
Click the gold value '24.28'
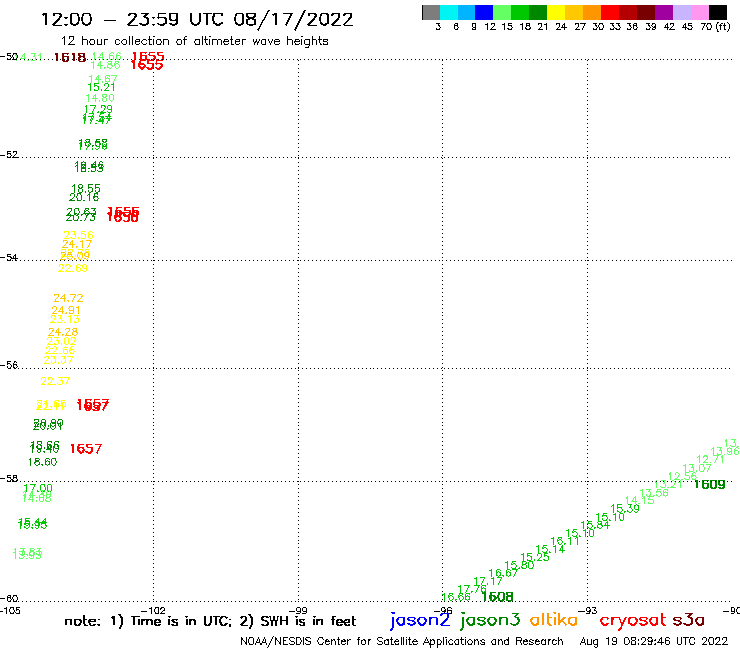pyautogui.click(x=63, y=332)
